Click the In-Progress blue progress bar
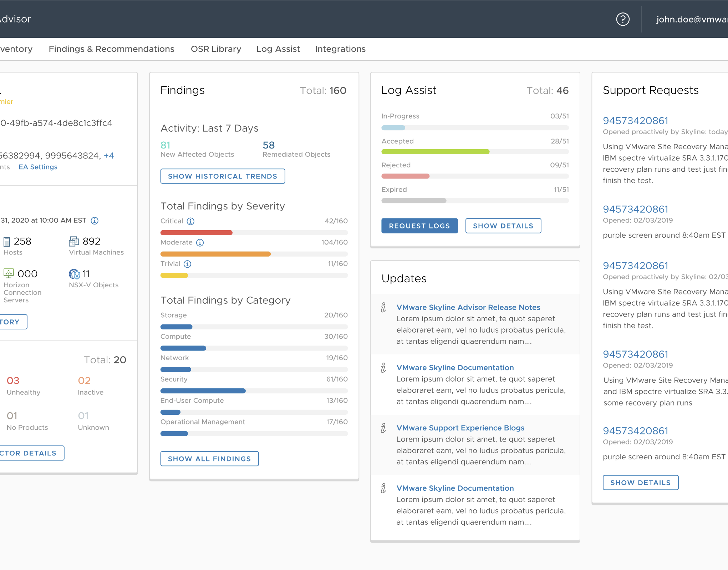This screenshot has width=728, height=570. pyautogui.click(x=393, y=128)
